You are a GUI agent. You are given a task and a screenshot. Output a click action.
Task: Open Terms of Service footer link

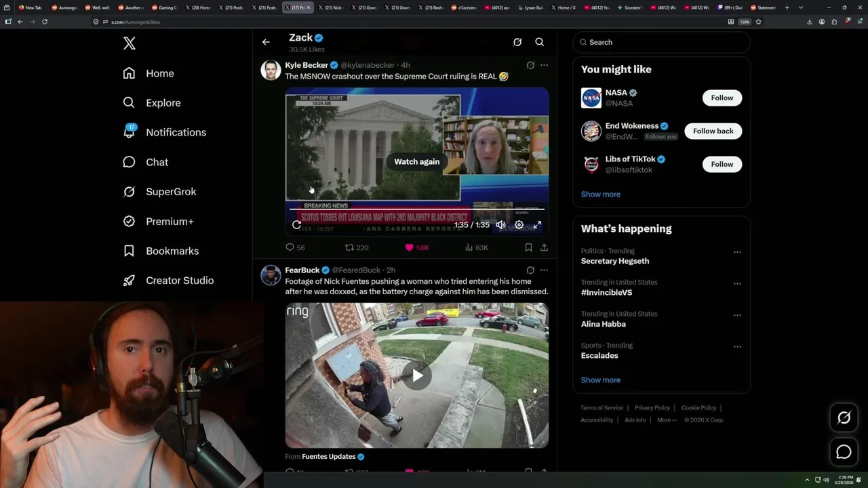pos(601,408)
